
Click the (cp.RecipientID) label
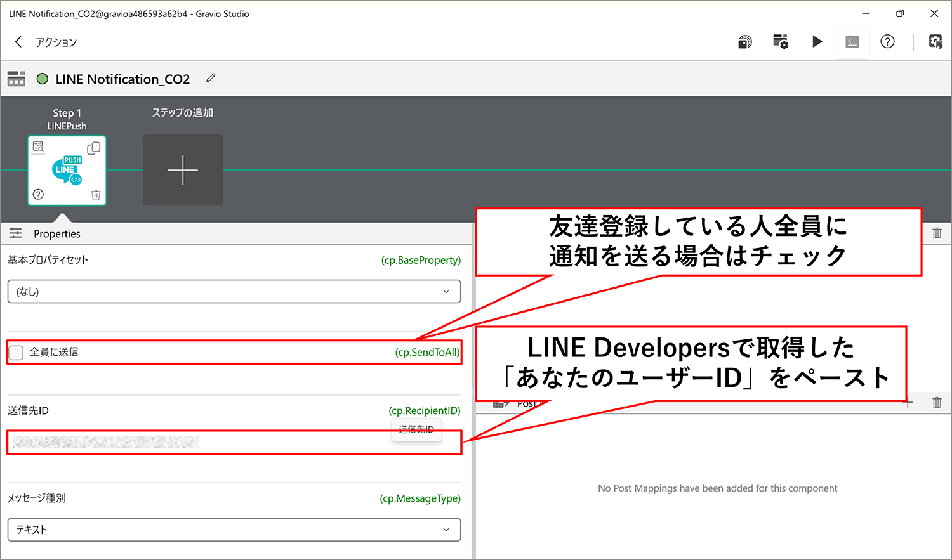[425, 410]
